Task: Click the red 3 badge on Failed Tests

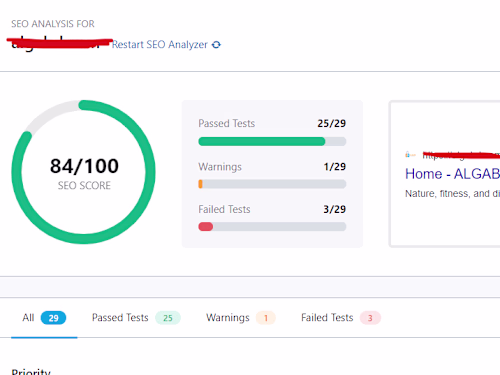Action: click(x=370, y=318)
